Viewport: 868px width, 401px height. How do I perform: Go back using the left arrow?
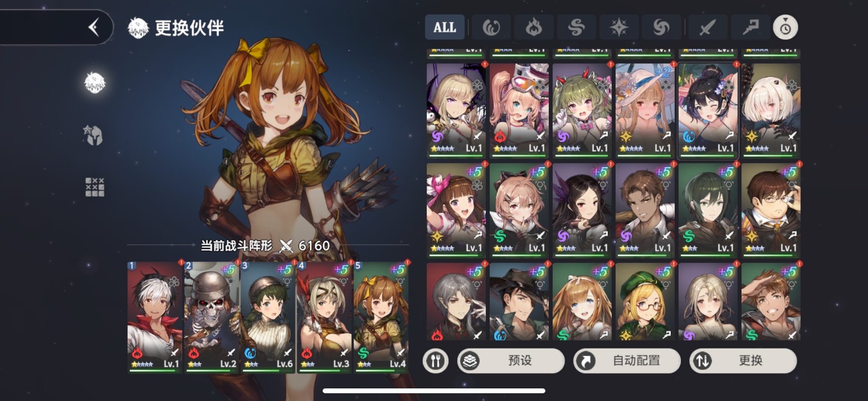click(x=94, y=27)
